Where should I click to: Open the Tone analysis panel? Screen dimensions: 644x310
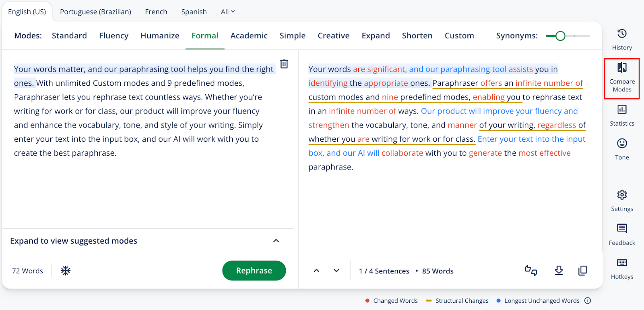point(622,149)
